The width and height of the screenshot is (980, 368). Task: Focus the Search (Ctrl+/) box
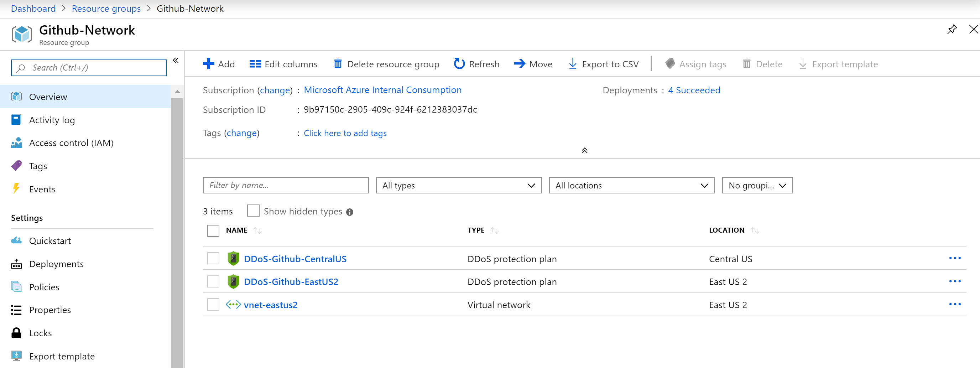pyautogui.click(x=89, y=68)
